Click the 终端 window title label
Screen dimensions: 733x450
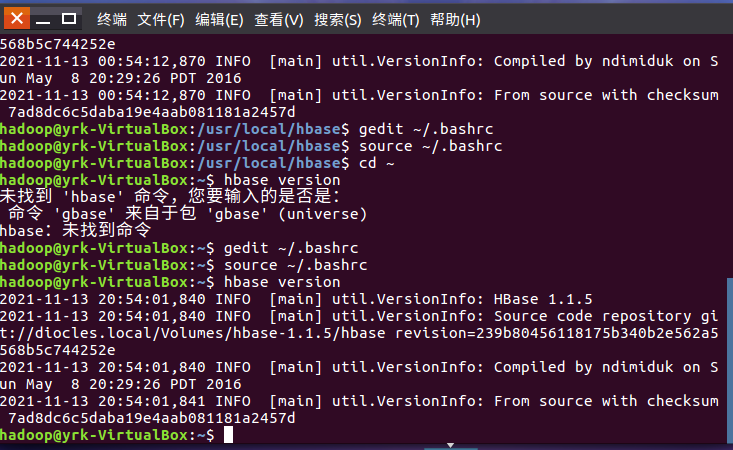click(112, 20)
